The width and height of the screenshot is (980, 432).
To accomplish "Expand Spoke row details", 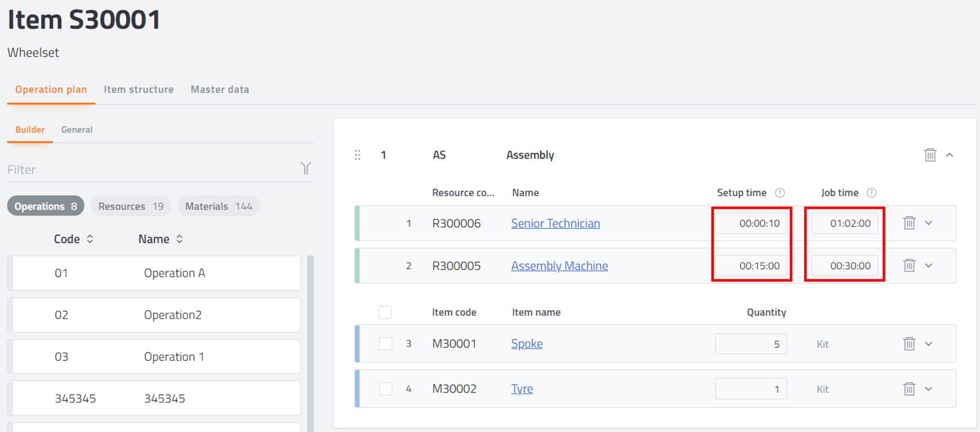I will pos(929,343).
